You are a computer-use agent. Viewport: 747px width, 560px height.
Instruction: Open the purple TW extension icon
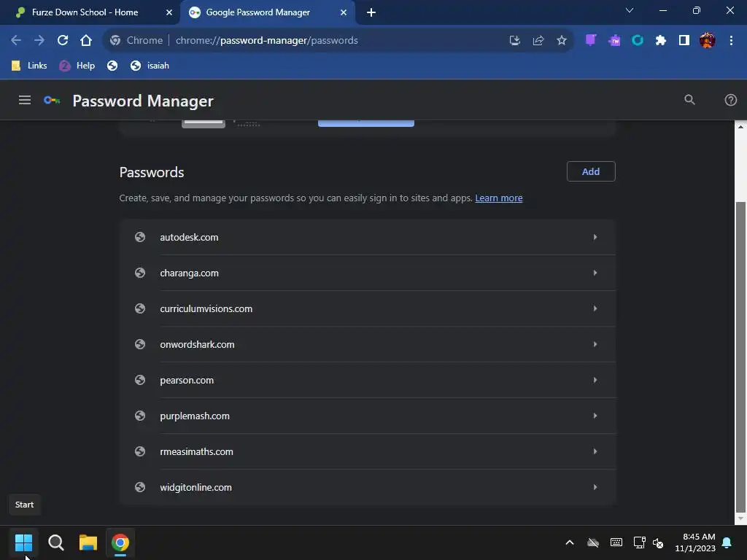tap(614, 41)
